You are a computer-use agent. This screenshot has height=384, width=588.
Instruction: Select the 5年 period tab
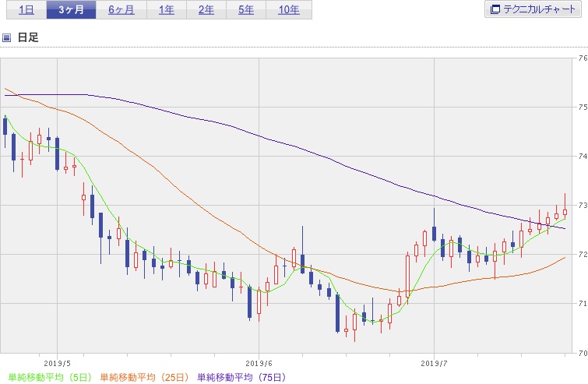(246, 10)
